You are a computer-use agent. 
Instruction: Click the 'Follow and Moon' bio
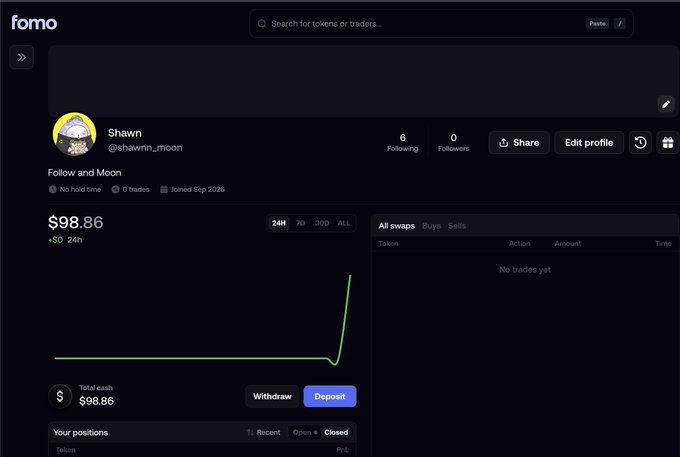(85, 173)
